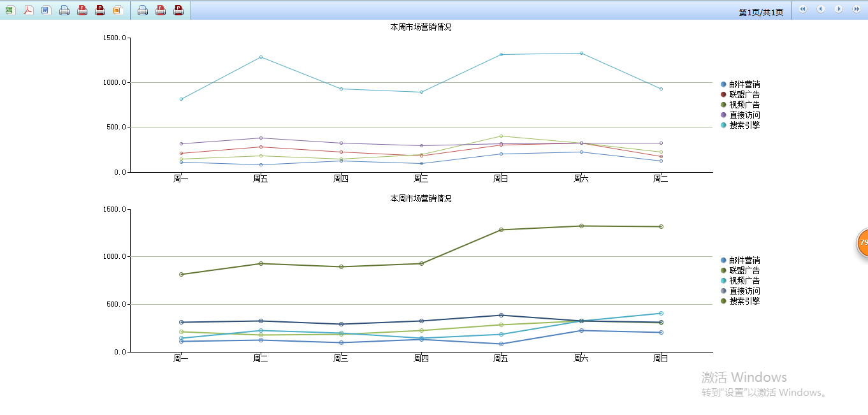Jump to the last page
The height and width of the screenshot is (415, 868).
point(857,9)
